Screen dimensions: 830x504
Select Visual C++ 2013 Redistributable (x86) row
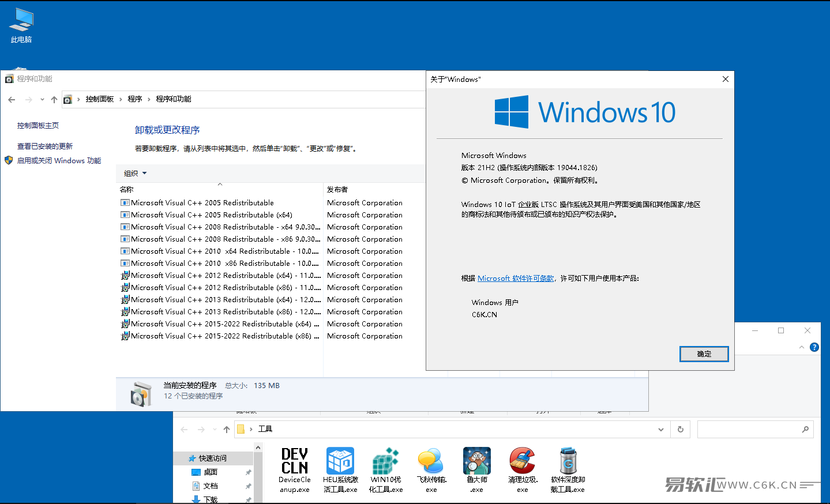pos(220,312)
